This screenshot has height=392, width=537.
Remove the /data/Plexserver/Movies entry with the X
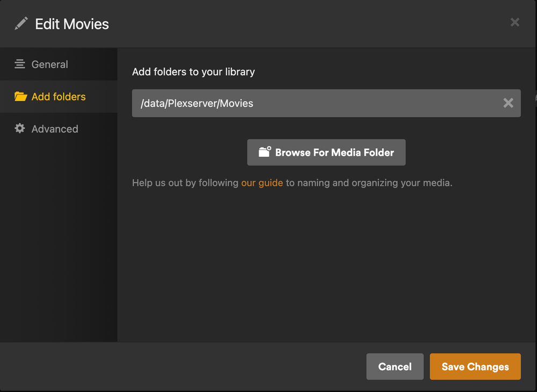click(508, 103)
